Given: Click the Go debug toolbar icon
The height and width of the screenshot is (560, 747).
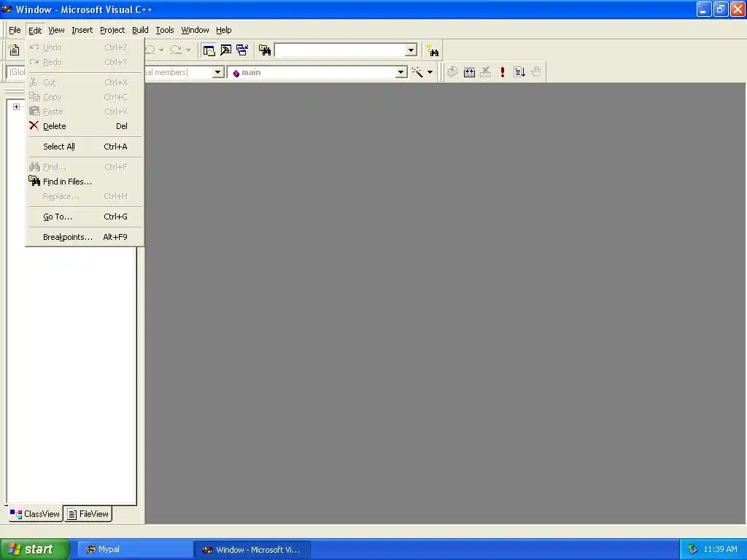Looking at the screenshot, I should [519, 72].
